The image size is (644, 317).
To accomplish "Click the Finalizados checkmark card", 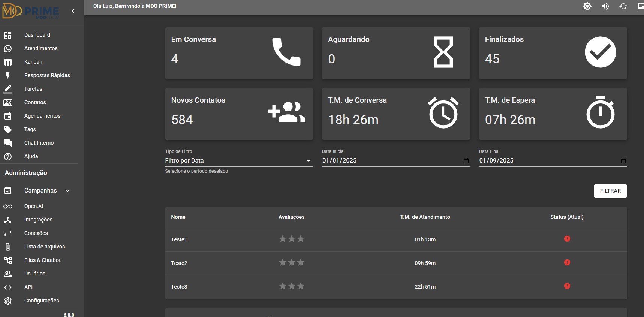I will coord(553,53).
